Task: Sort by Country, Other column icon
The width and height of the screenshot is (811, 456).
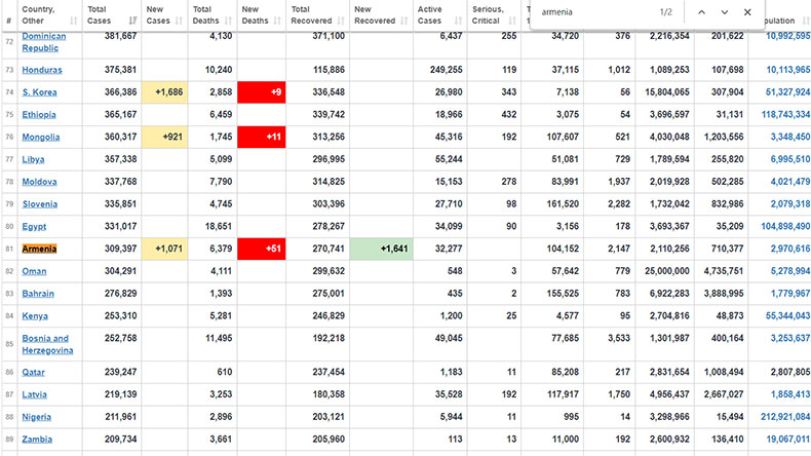Action: click(73, 21)
